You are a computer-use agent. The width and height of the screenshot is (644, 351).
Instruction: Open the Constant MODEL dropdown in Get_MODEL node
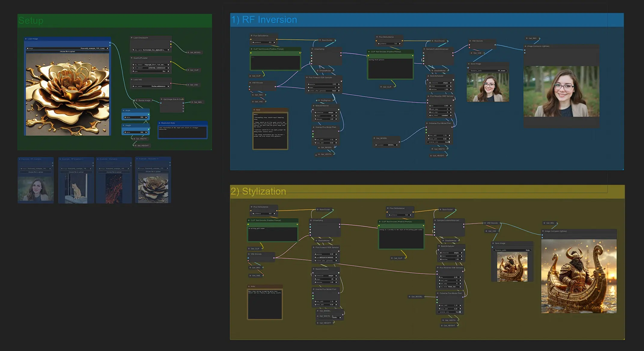coord(386,145)
